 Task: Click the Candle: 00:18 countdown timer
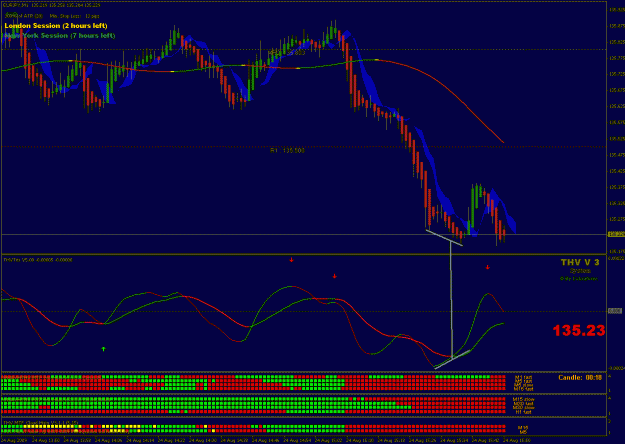(580, 377)
